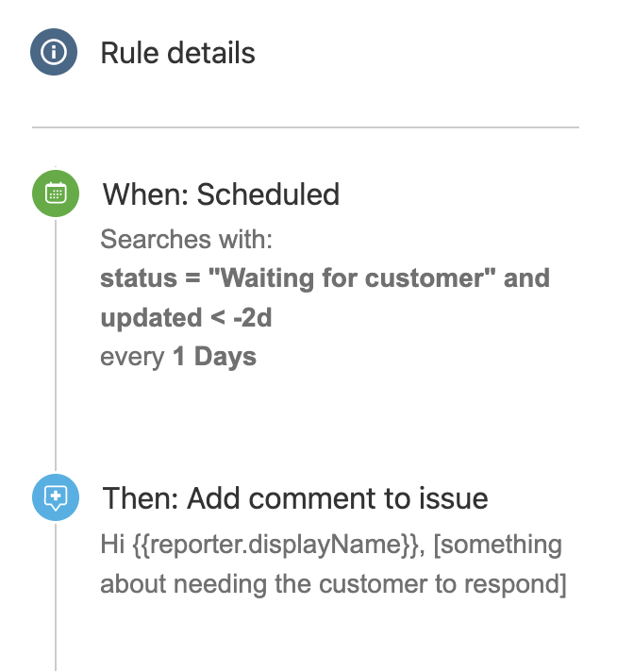Screen dimensions: 617x672
Task: Click the "Waiting for customer" status value
Action: (x=352, y=278)
